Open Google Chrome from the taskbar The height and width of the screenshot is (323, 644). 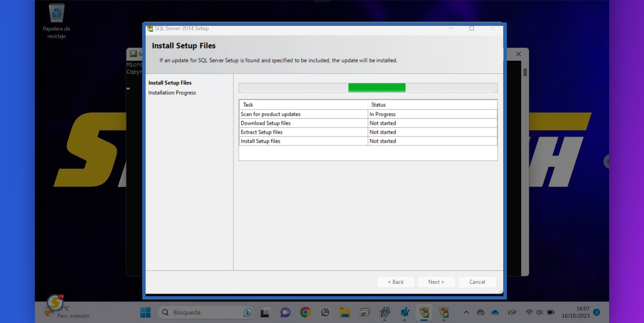tap(305, 312)
